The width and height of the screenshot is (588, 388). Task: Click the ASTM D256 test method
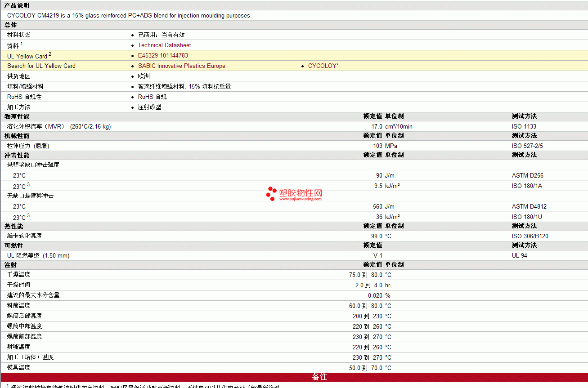(528, 175)
